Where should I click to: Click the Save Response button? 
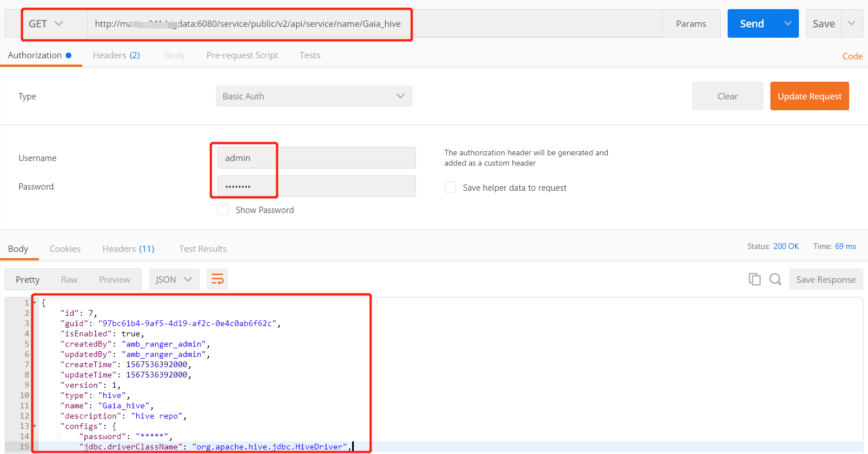point(826,279)
